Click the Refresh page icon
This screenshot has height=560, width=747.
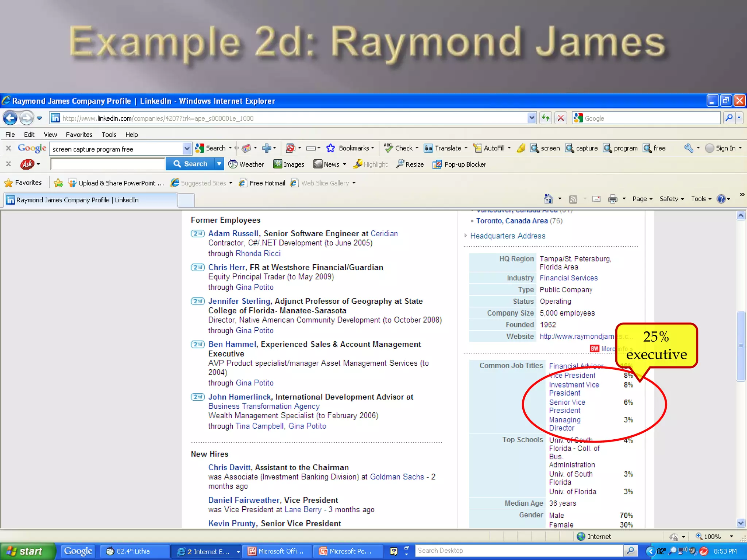tap(546, 118)
